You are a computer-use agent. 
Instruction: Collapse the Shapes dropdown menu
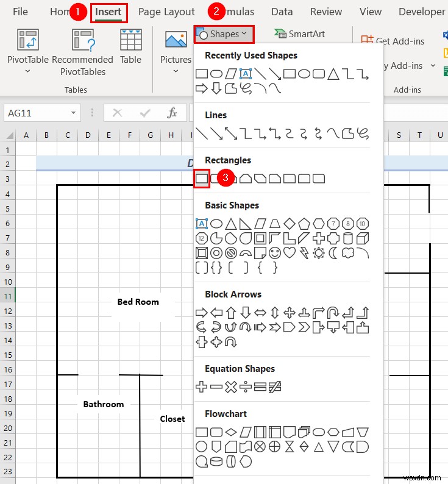click(224, 34)
